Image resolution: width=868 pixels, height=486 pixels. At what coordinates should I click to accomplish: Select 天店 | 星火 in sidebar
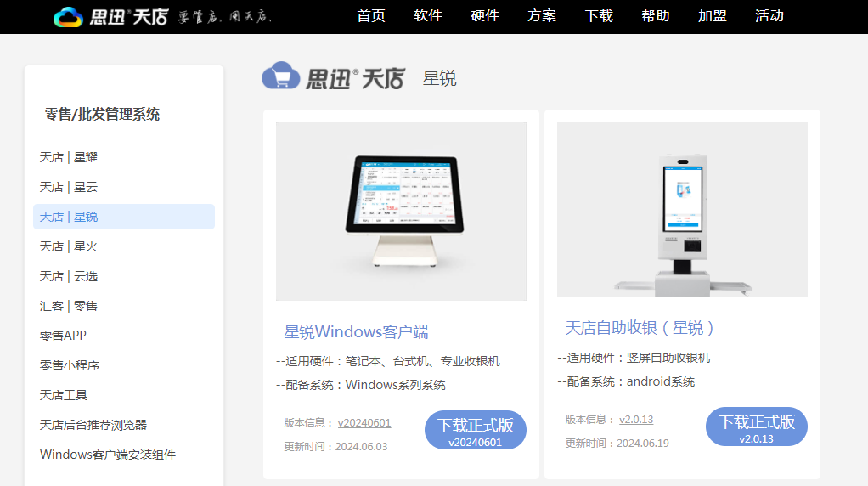tap(69, 246)
